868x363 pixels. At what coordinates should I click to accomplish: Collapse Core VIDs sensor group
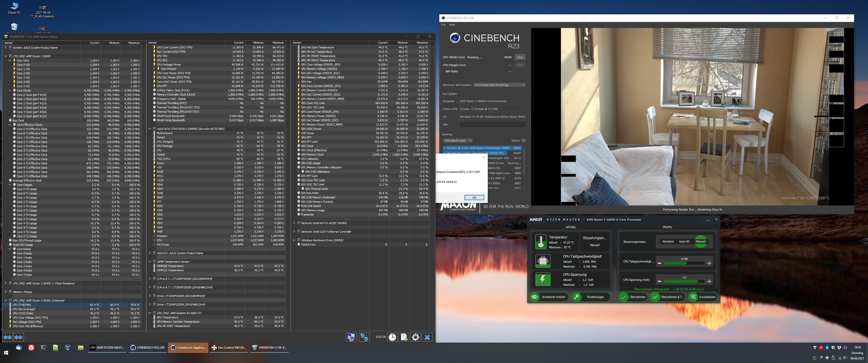10,60
